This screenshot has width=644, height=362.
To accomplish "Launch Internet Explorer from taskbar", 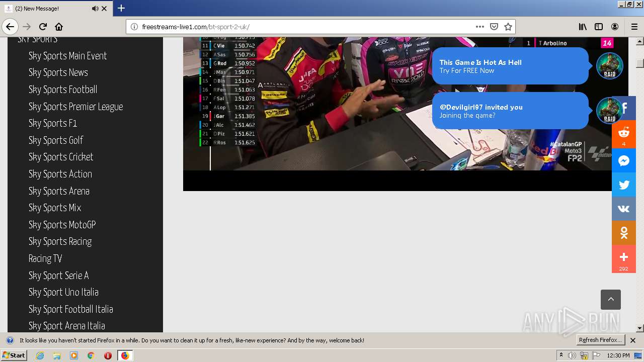I will click(x=40, y=355).
